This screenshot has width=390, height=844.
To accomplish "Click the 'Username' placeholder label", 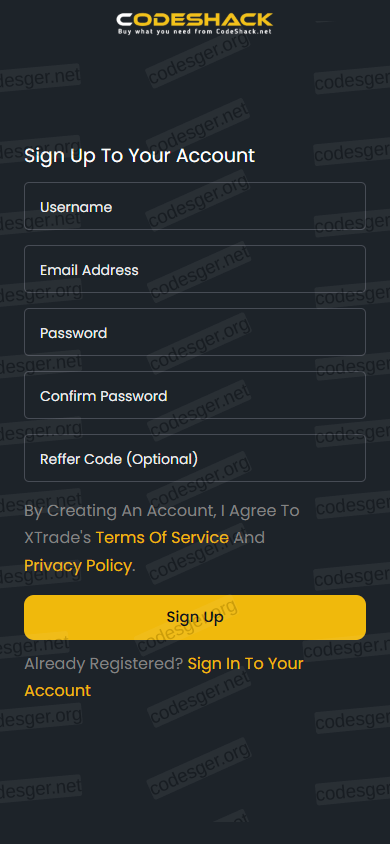I will click(x=76, y=207).
